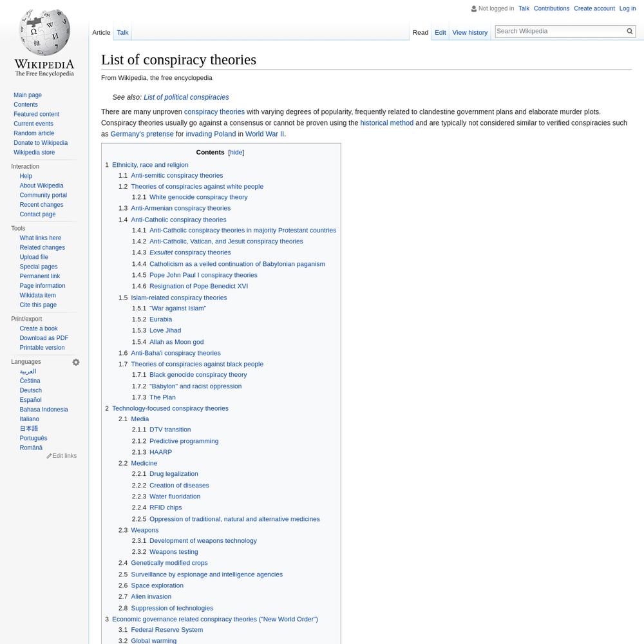Jump to Weapons testing section
This screenshot has width=644, height=644.
174,552
